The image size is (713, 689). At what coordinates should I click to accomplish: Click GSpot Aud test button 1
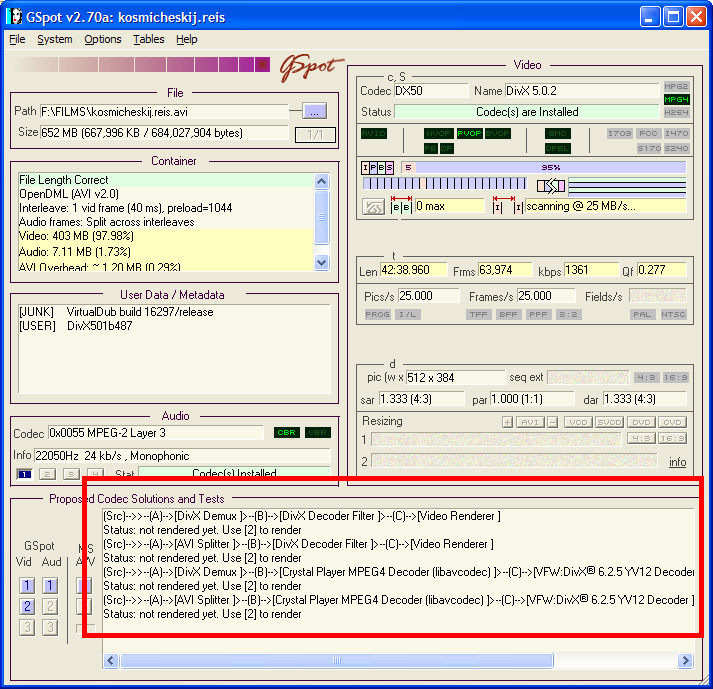tap(50, 585)
